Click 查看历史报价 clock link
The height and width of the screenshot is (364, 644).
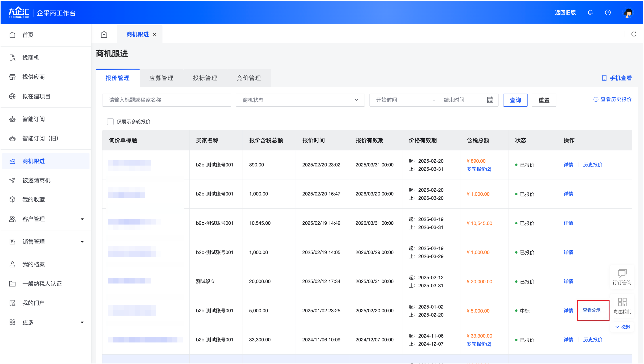612,99
